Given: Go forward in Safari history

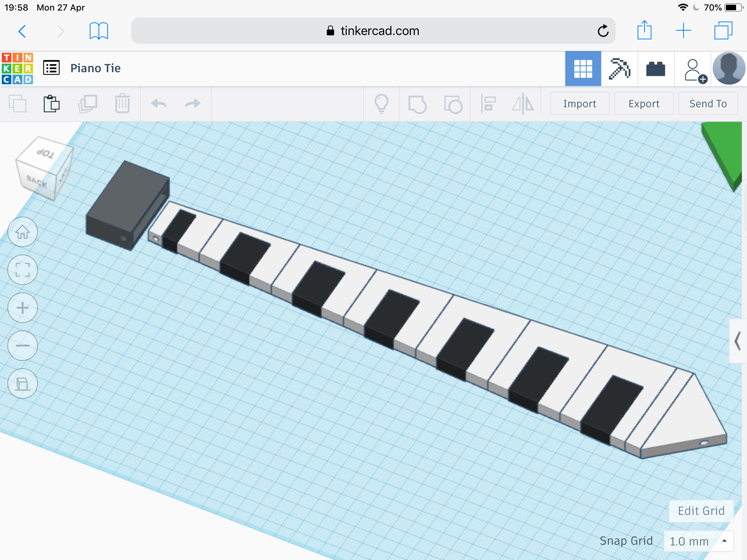Looking at the screenshot, I should 61,31.
